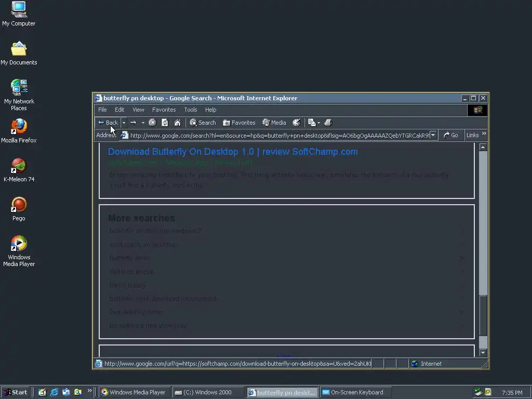
Task: Click the network system tray icon
Action: (478, 392)
